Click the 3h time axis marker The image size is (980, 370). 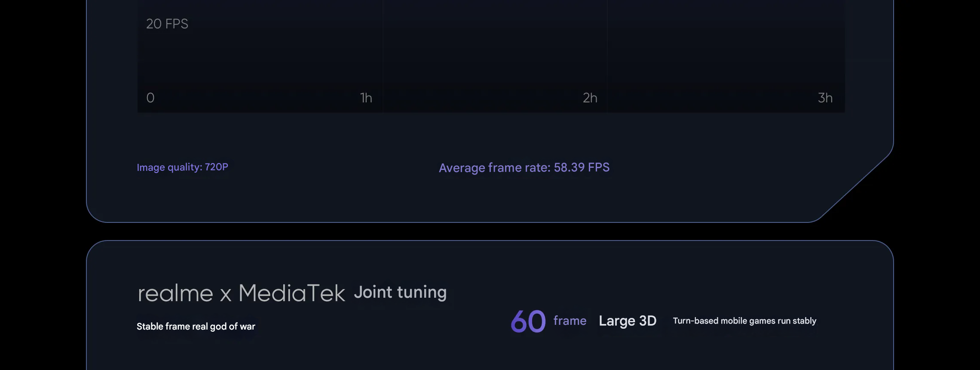coord(825,98)
